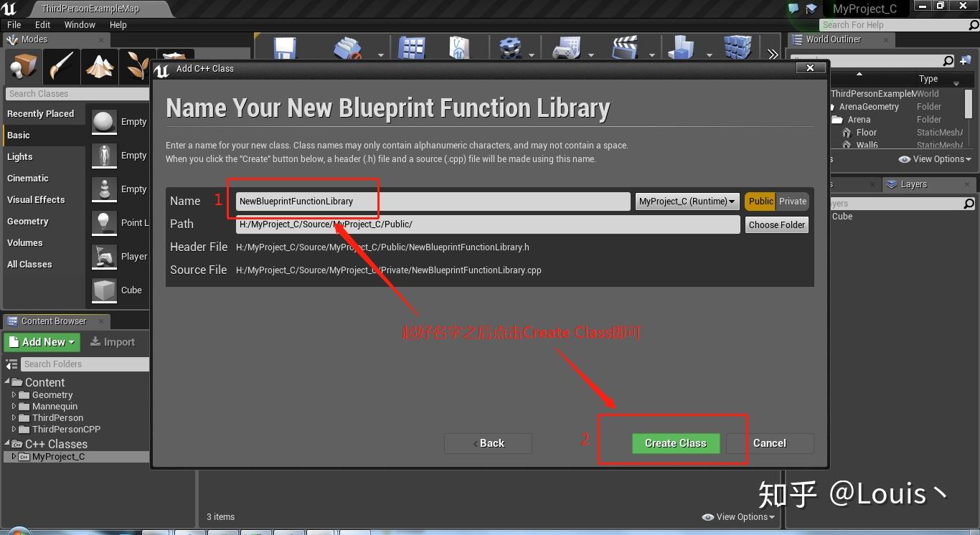
Task: Open the MyProject_C (Runtime) module dropdown
Action: tap(686, 201)
